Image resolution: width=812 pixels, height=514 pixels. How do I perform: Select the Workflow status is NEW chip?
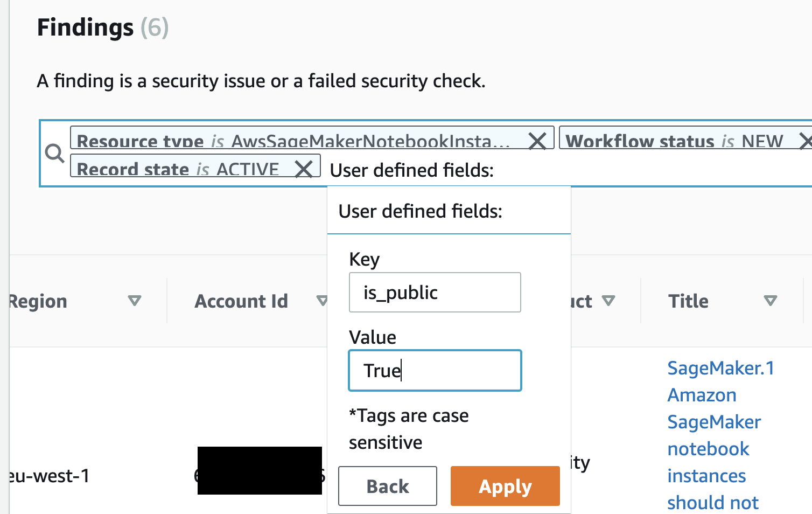click(x=675, y=141)
